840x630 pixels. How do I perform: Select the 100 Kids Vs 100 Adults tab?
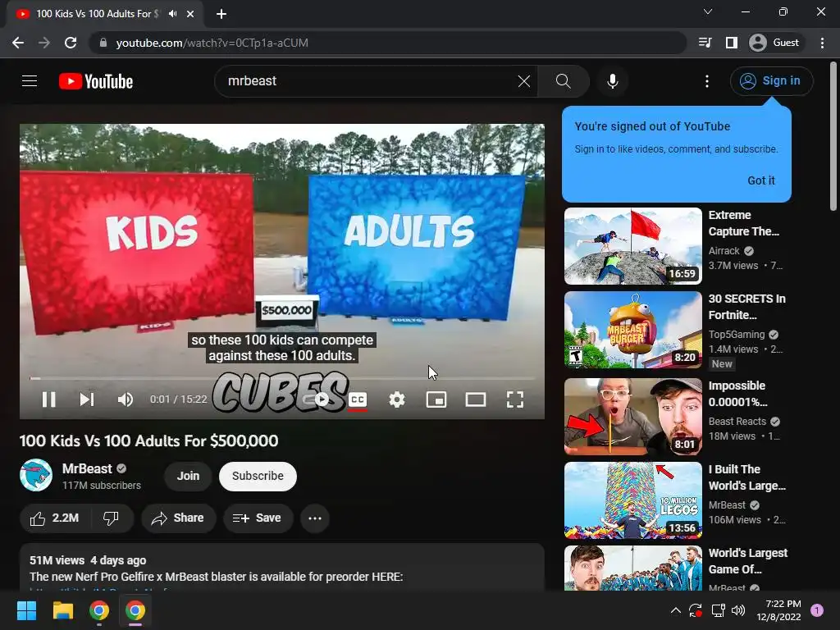click(97, 14)
